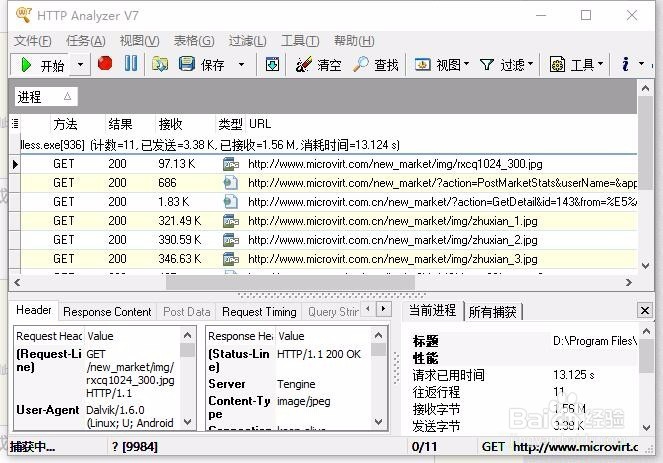Open the 工具(T) menu

pyautogui.click(x=300, y=41)
